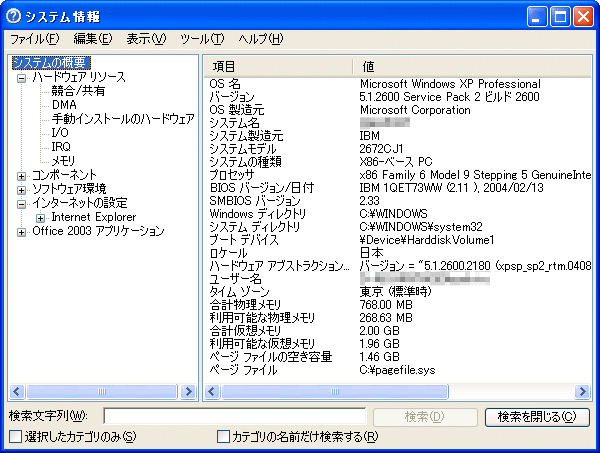This screenshot has width=600, height=453.
Task: Select DMA in the tree
Action: click(64, 105)
